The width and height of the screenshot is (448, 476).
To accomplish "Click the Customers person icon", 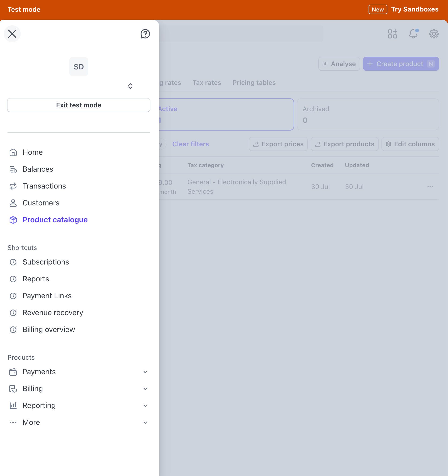I will point(13,203).
